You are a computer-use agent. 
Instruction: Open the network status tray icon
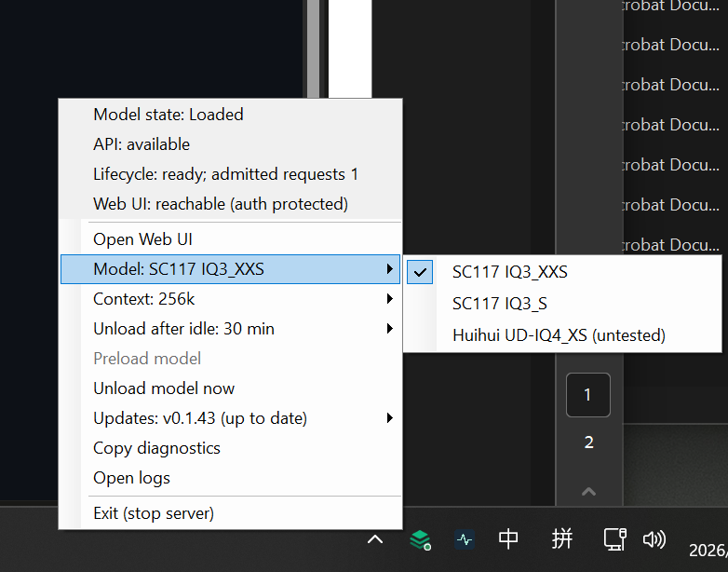615,539
